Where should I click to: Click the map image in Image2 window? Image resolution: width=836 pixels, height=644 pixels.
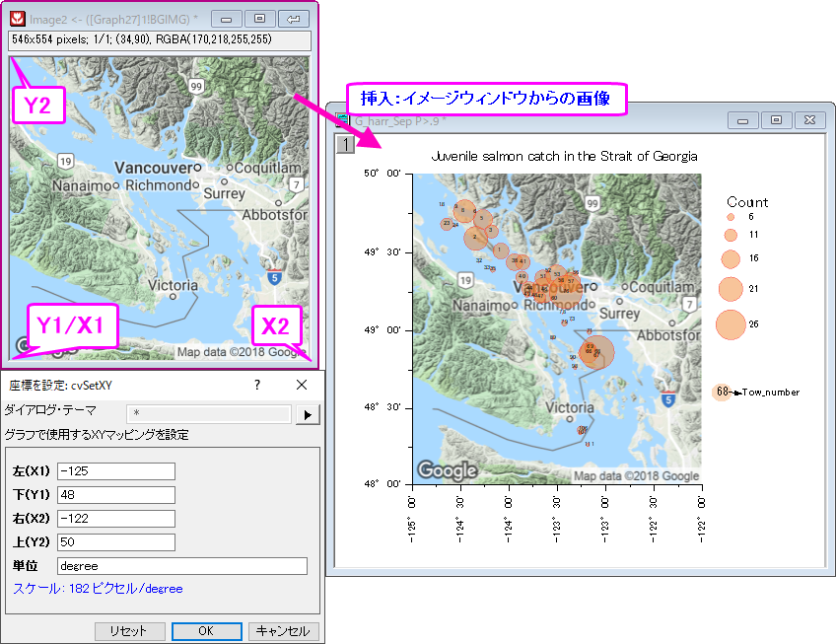coord(160,207)
